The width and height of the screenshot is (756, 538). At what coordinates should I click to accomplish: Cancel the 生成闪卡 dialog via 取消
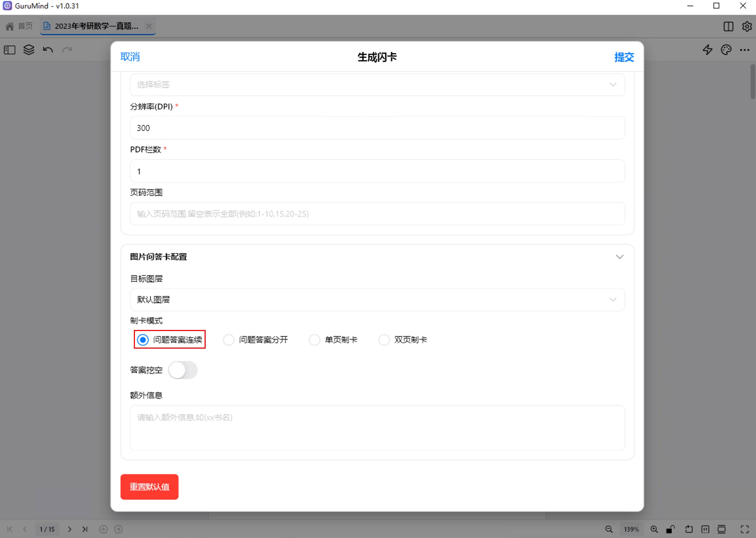(x=130, y=57)
